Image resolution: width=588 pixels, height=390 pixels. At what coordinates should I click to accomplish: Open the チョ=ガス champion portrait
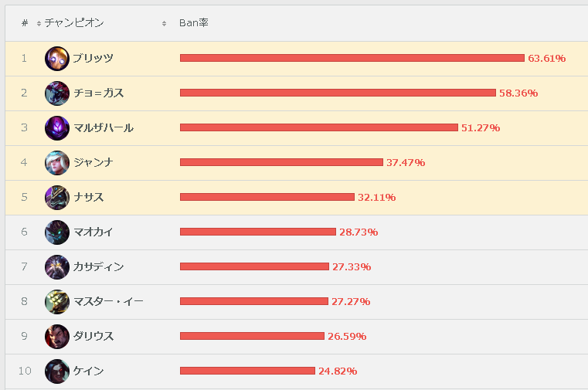click(57, 93)
